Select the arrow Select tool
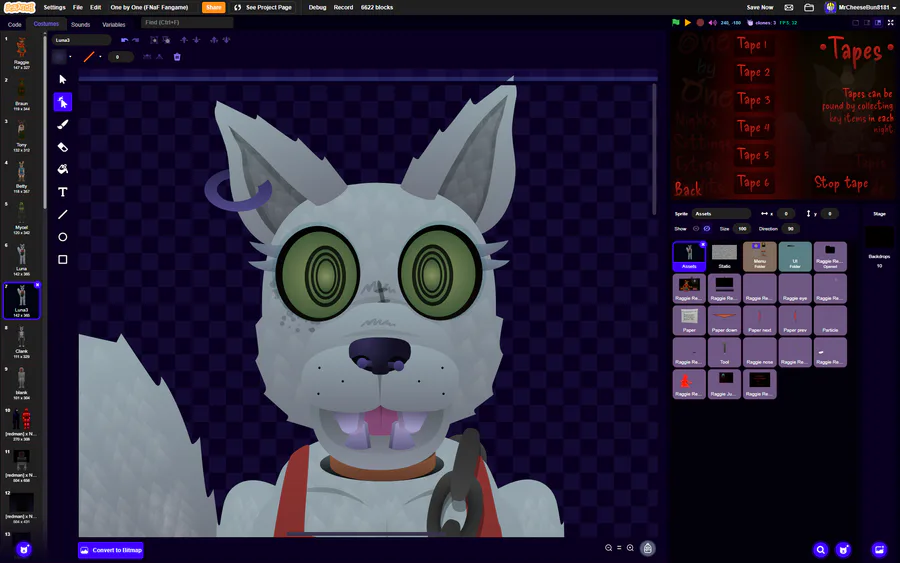The width and height of the screenshot is (900, 563). 63,79
